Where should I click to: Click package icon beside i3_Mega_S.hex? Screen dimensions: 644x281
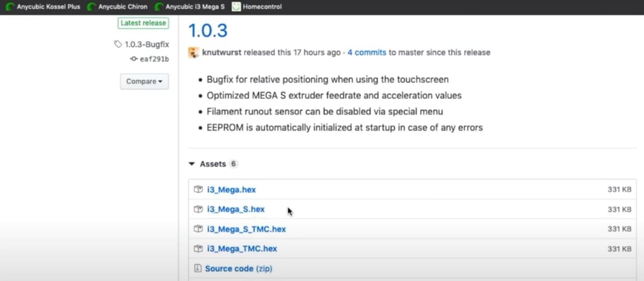pos(198,209)
